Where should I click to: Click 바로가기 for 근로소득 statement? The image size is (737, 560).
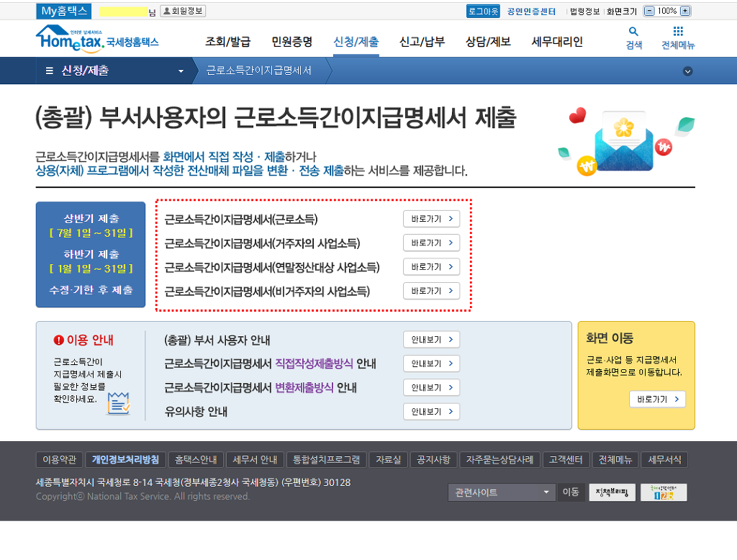[x=431, y=219]
